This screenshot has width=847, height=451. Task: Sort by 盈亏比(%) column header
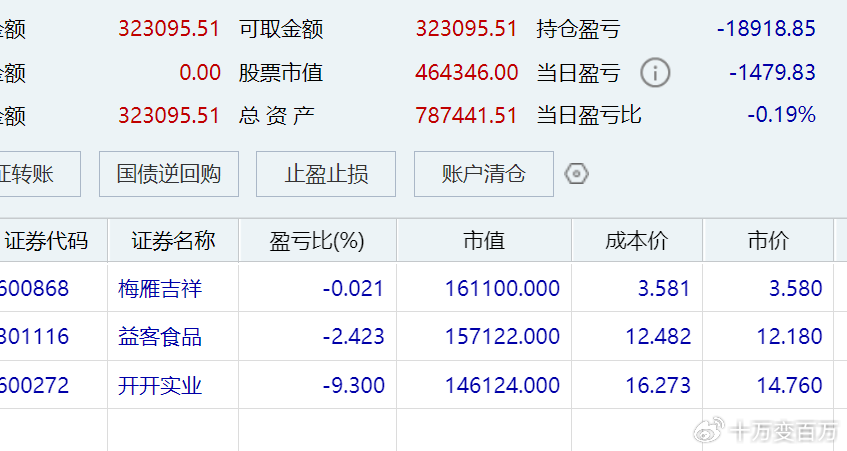point(317,241)
